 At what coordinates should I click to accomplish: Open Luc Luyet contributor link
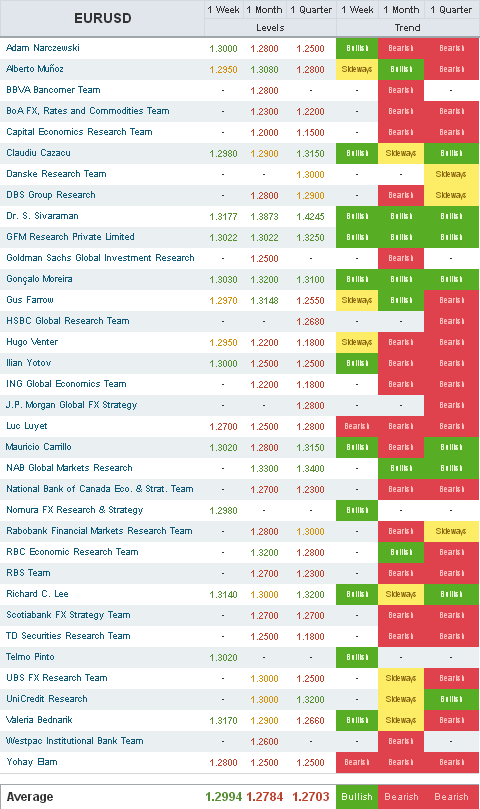[27, 426]
